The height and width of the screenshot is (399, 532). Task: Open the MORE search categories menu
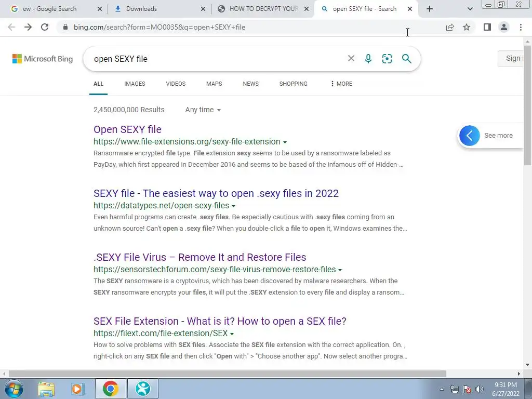(341, 84)
